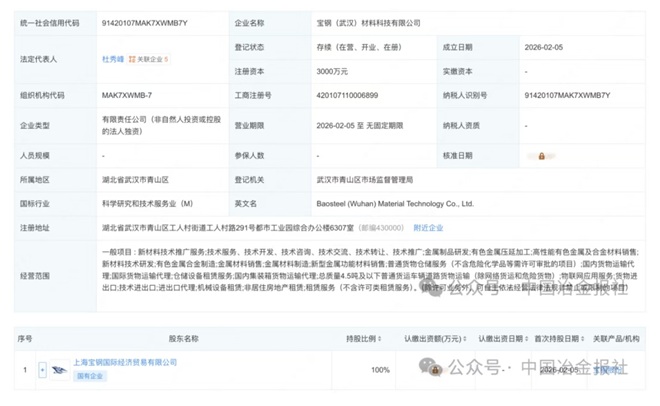660x406 pixels.
Task: Open shareholder 上海宝钢国际经济贸易有限公司 link
Action: [126, 362]
